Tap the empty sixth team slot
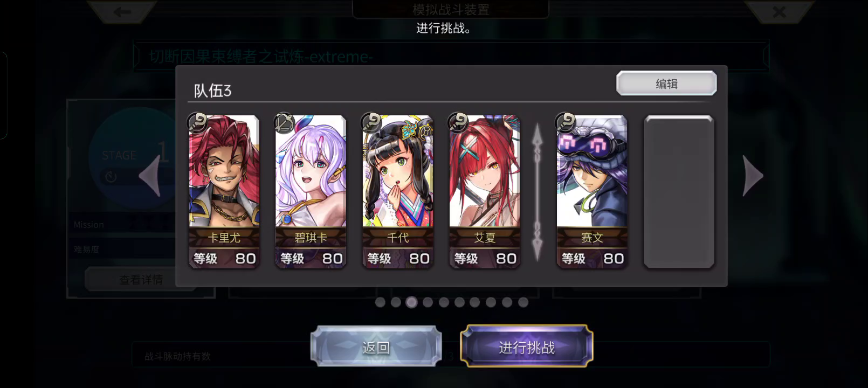The height and width of the screenshot is (388, 868). tap(679, 191)
